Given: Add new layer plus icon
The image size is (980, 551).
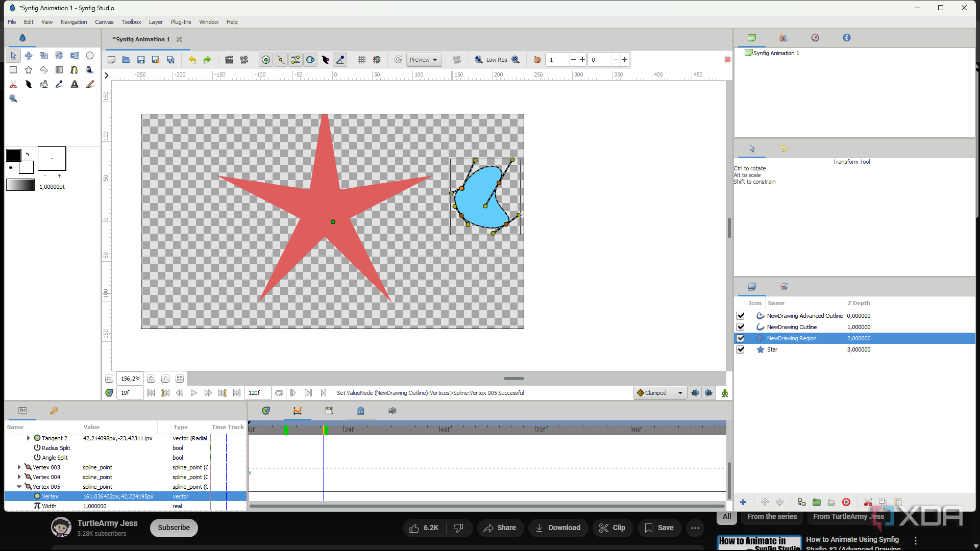Looking at the screenshot, I should click(x=743, y=502).
